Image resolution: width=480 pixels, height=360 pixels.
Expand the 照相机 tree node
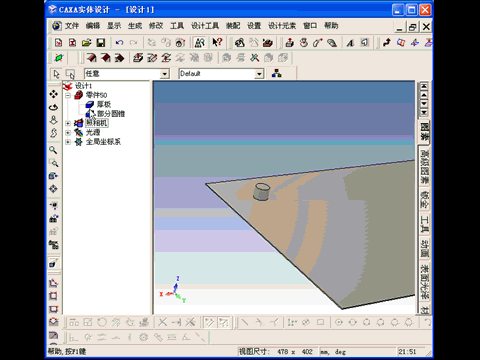click(x=68, y=123)
